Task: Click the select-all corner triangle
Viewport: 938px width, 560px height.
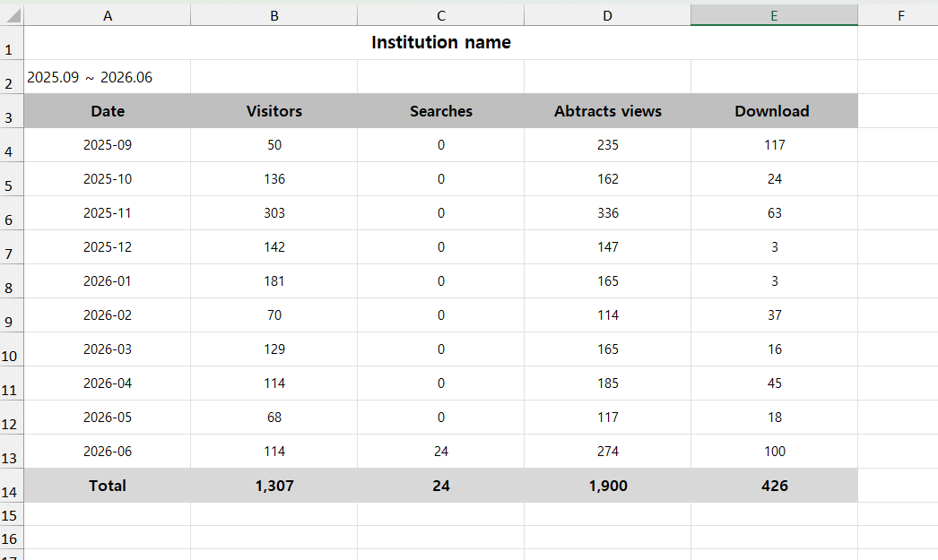Action: pos(12,15)
